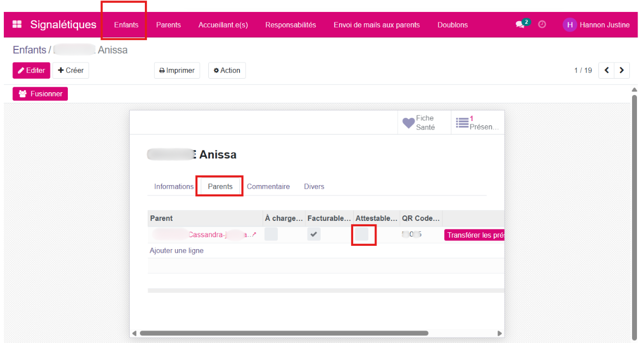Open the Accueillant.e(s) menu
Image resolution: width=644 pixels, height=343 pixels.
tap(223, 24)
